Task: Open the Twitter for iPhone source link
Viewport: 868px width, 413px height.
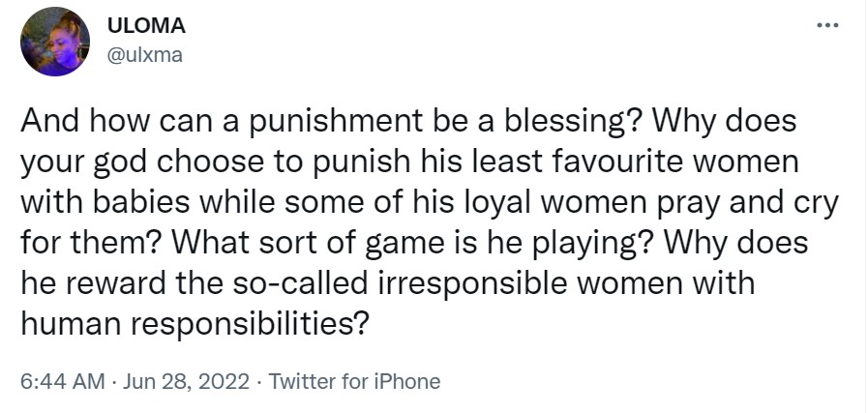Action: pyautogui.click(x=354, y=381)
